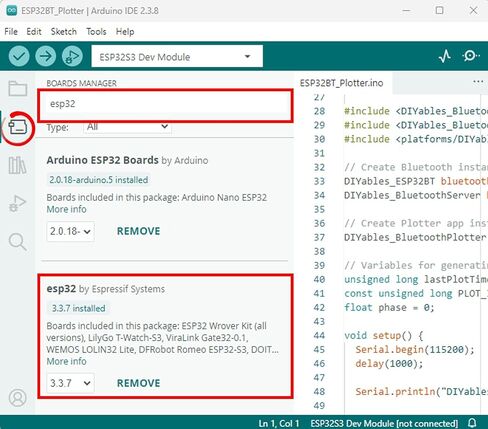Open the Tools menu

tap(96, 32)
